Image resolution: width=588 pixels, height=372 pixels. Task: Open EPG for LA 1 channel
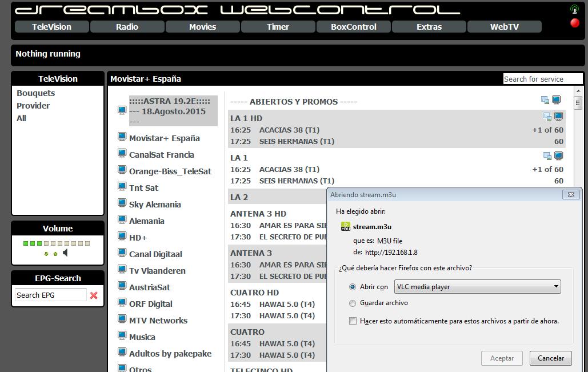click(547, 156)
